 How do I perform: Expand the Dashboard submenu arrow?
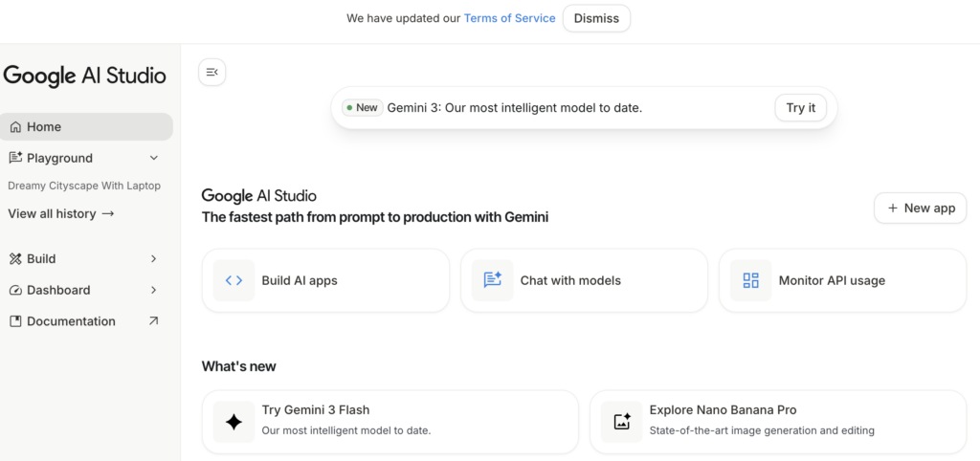[x=154, y=291]
